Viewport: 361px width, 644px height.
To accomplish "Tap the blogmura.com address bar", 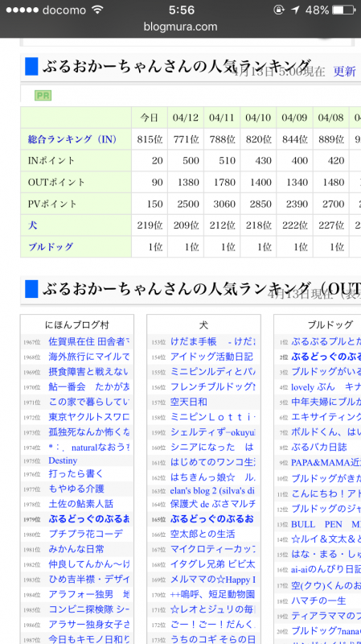I will 180,27.
